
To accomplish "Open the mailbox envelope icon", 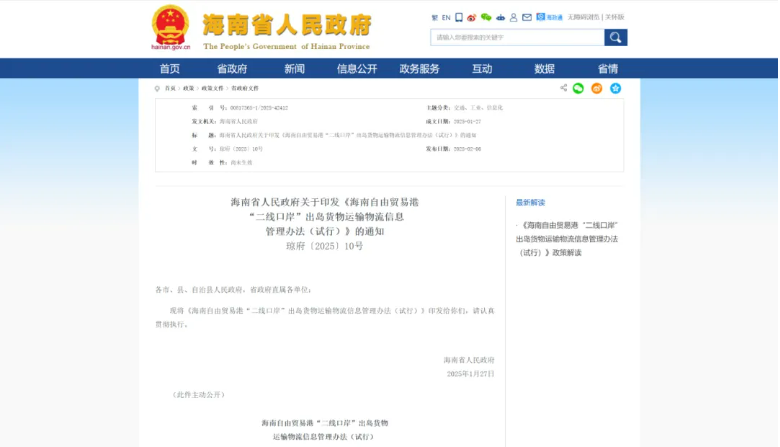I will 527,17.
